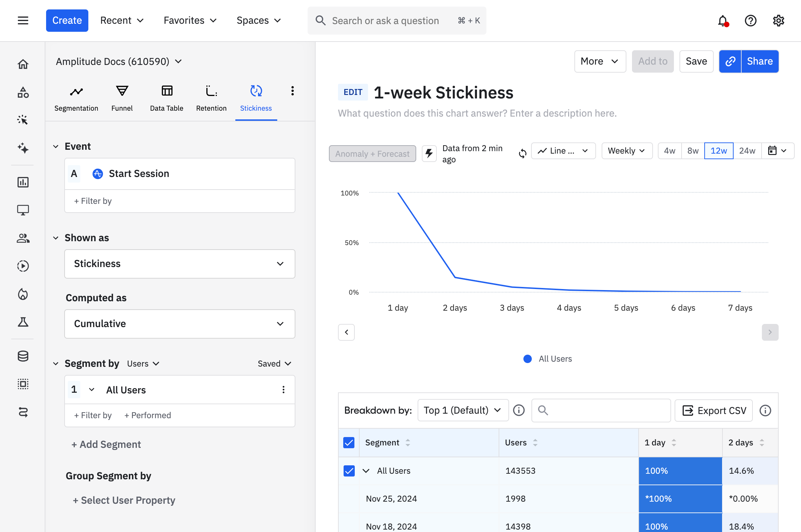Toggle the select-all checkbox in the table header

click(x=349, y=442)
